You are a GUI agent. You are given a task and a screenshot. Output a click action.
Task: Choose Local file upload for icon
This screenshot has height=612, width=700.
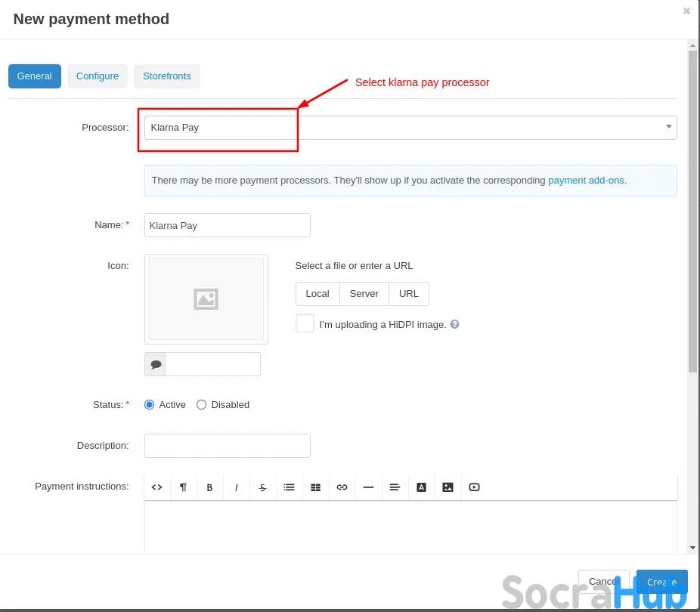click(317, 293)
